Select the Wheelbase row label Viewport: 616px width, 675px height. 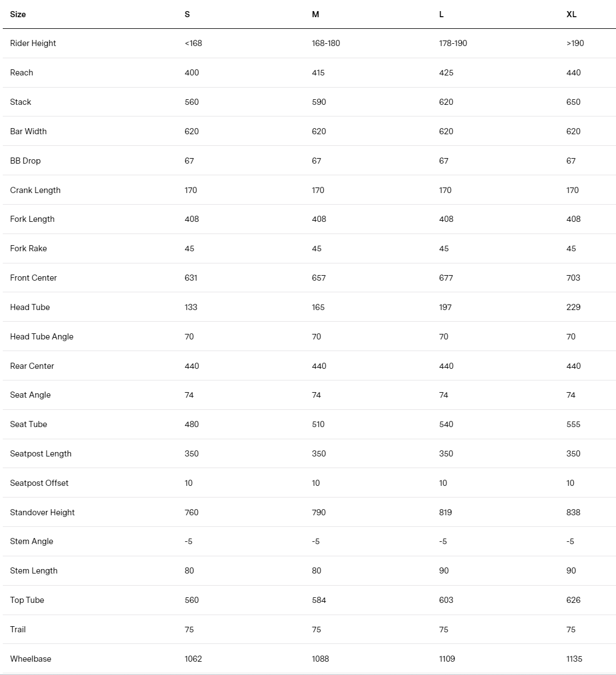pos(30,659)
